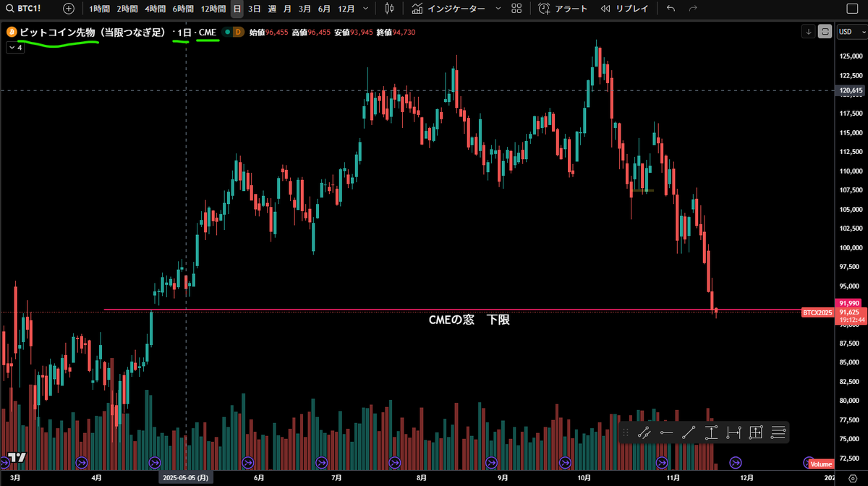Image resolution: width=868 pixels, height=486 pixels.
Task: Open the rollover marker left of 8月
Action: (394, 462)
